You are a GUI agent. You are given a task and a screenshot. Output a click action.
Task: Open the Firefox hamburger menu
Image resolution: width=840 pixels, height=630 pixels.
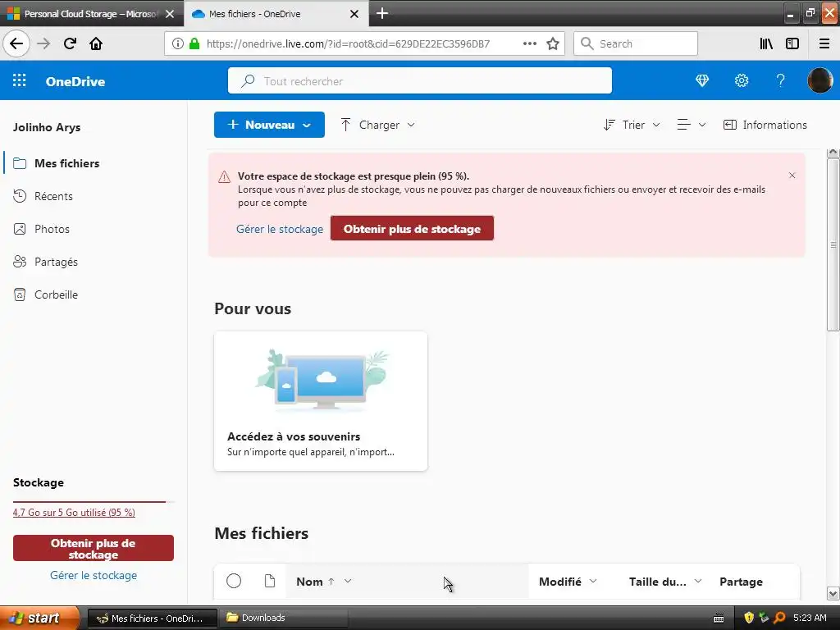click(x=824, y=43)
